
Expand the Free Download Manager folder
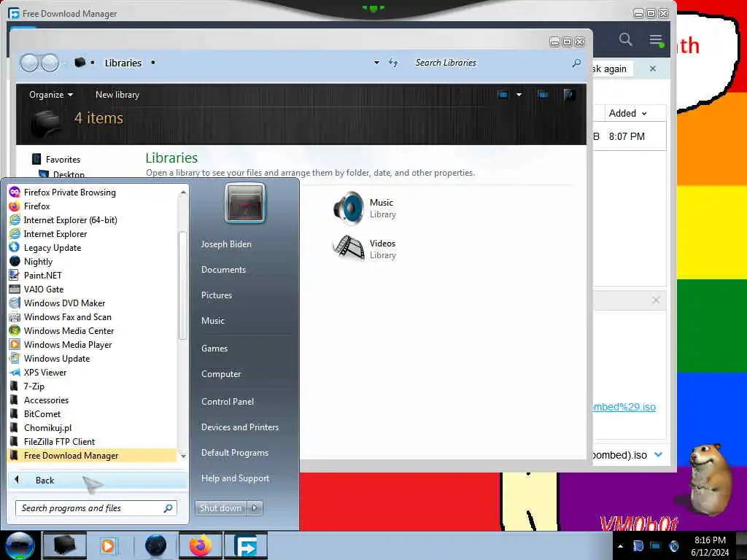[93, 455]
